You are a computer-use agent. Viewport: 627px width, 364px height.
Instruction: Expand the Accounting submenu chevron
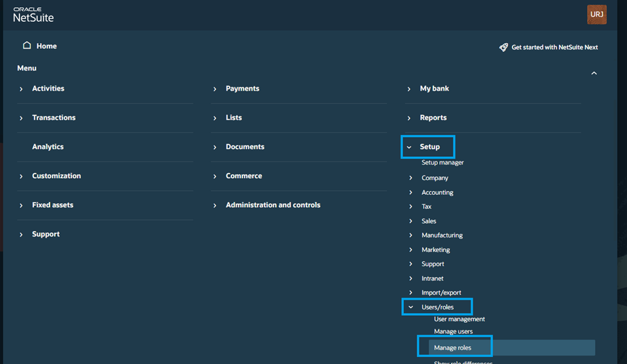pos(411,192)
